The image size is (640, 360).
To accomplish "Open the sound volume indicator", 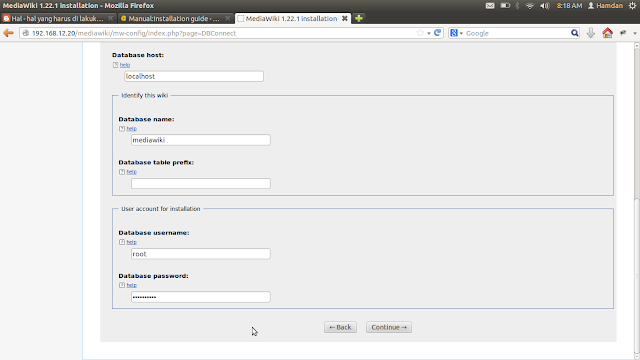I will pos(544,6).
